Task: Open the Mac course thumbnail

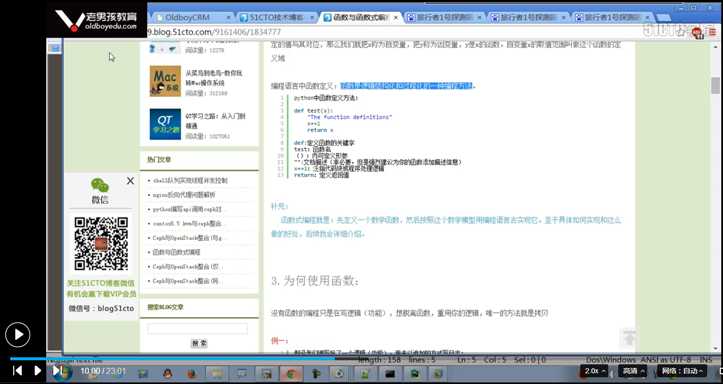Action: tap(165, 81)
